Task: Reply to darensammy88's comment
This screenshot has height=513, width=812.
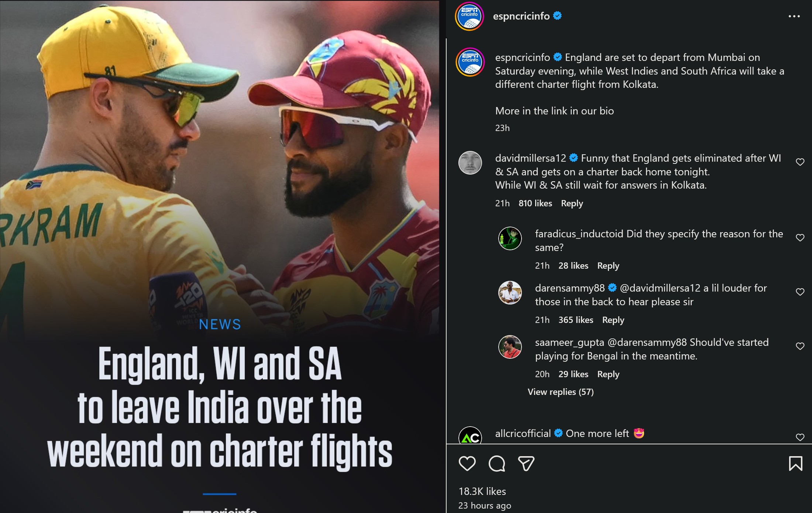Action: pos(613,320)
